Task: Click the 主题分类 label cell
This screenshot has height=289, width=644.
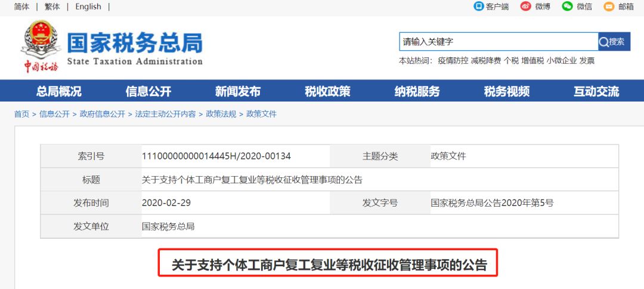Action: [x=380, y=156]
